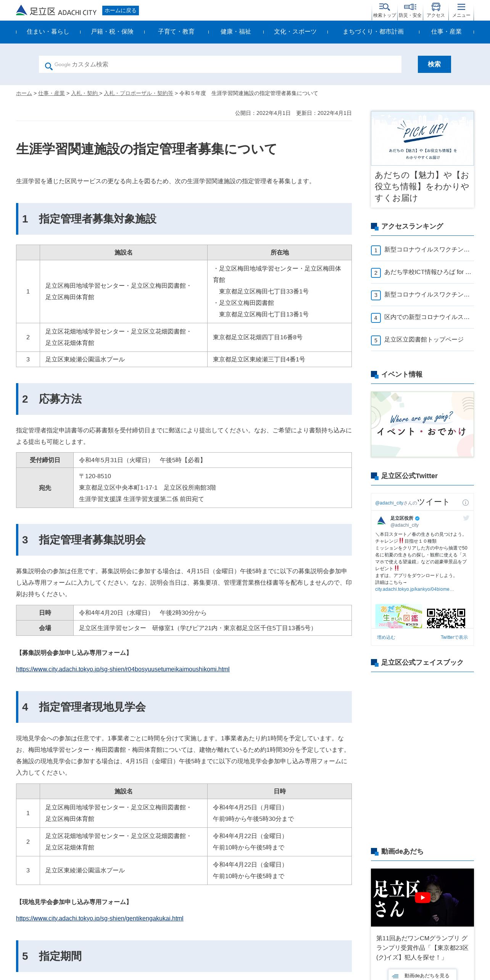Click 〒120-8510 postal code text
This screenshot has width=490, height=980.
point(95,476)
